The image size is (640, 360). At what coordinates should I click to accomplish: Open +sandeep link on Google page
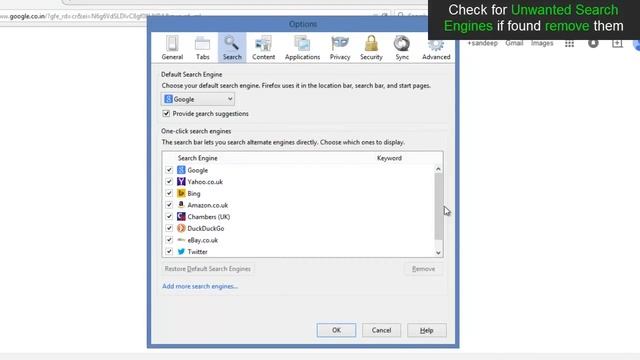tap(482, 43)
